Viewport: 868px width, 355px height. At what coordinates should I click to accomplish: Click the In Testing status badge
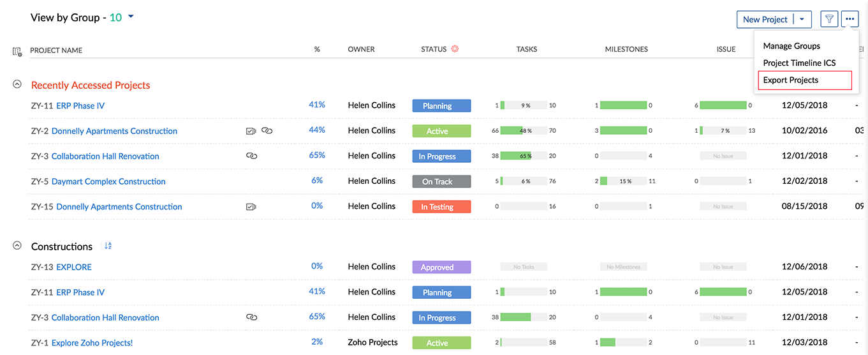(x=441, y=207)
